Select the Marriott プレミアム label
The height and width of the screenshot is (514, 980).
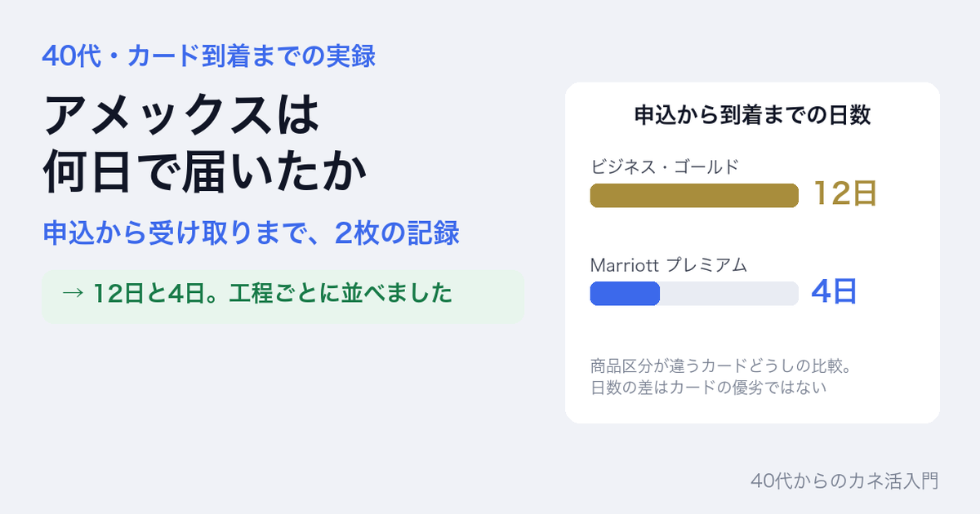coord(669,265)
